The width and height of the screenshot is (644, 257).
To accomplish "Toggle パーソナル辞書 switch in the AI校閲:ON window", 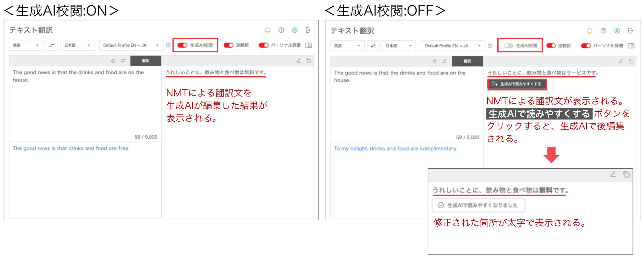I will pyautogui.click(x=264, y=45).
